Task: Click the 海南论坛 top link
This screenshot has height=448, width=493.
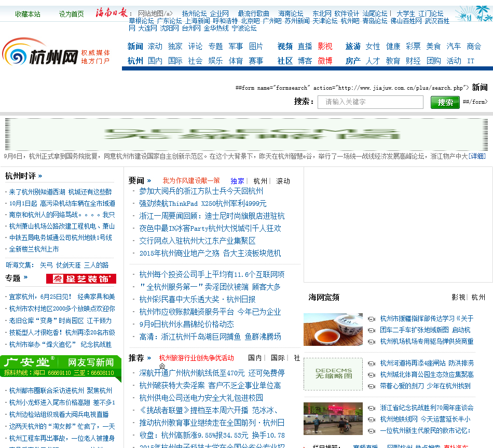Action: click(x=291, y=14)
